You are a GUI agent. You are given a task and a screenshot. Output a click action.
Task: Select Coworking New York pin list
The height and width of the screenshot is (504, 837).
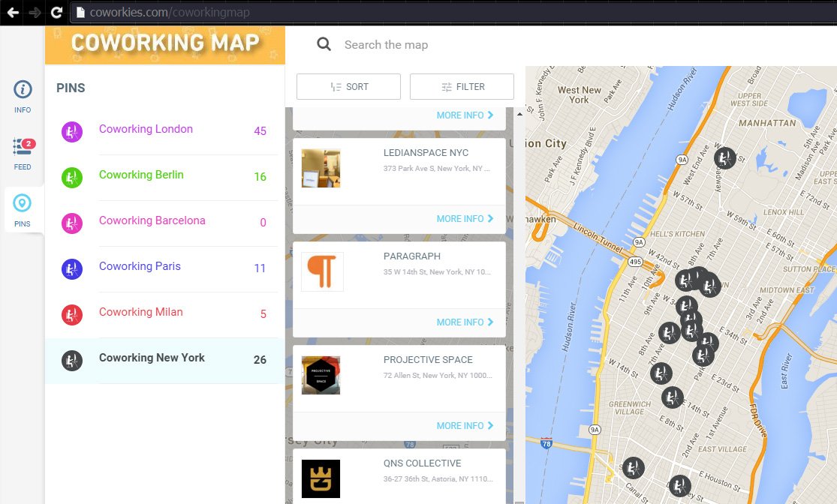(x=165, y=361)
